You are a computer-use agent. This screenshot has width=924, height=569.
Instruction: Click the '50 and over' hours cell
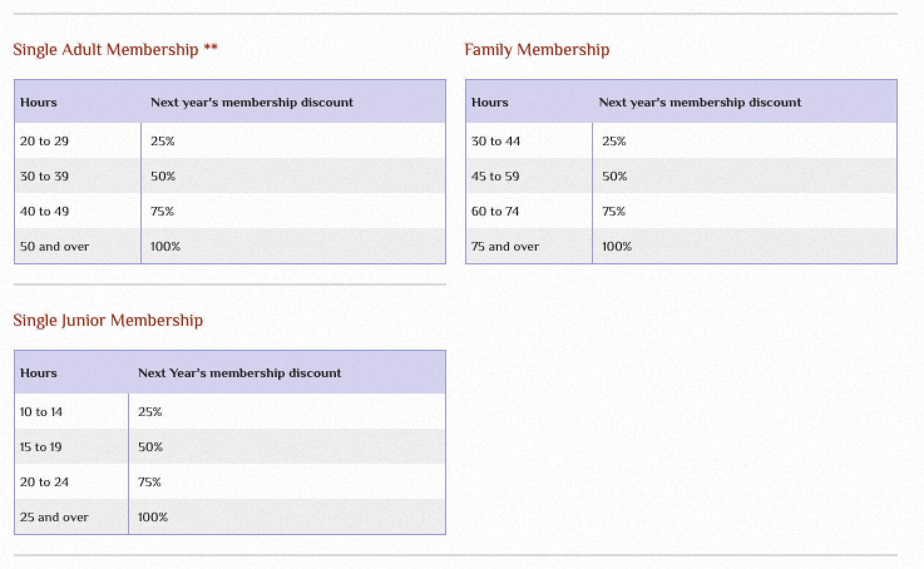click(x=55, y=246)
